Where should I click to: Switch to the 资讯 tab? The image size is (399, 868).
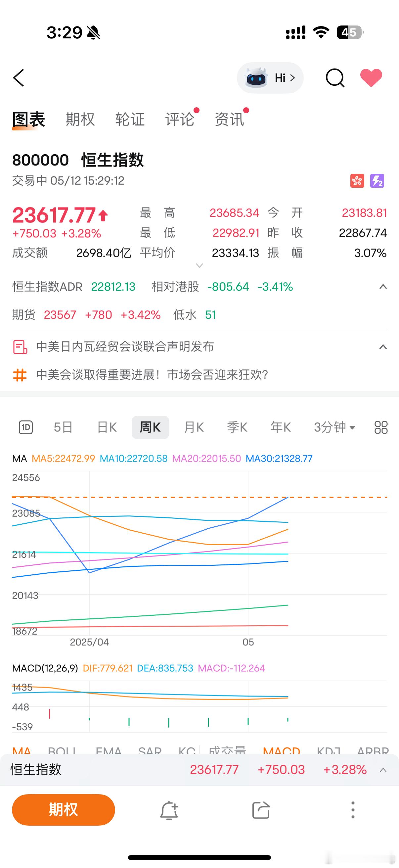click(230, 119)
